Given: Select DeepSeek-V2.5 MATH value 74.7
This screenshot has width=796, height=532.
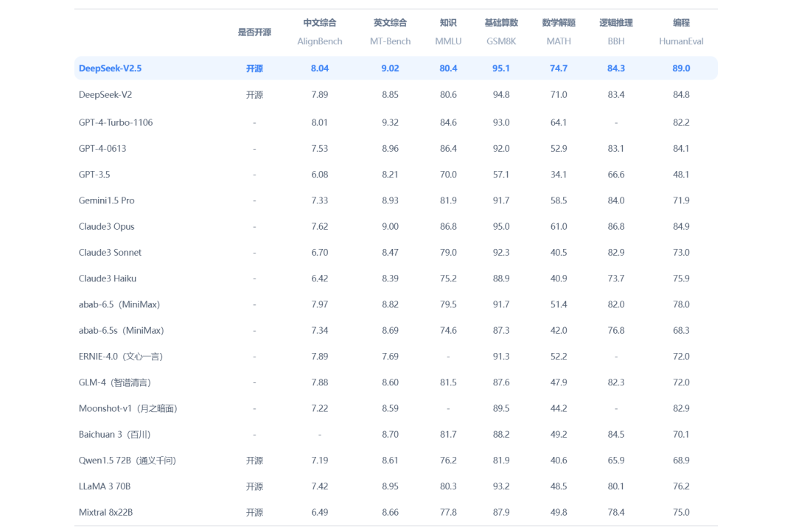Looking at the screenshot, I should pyautogui.click(x=559, y=68).
